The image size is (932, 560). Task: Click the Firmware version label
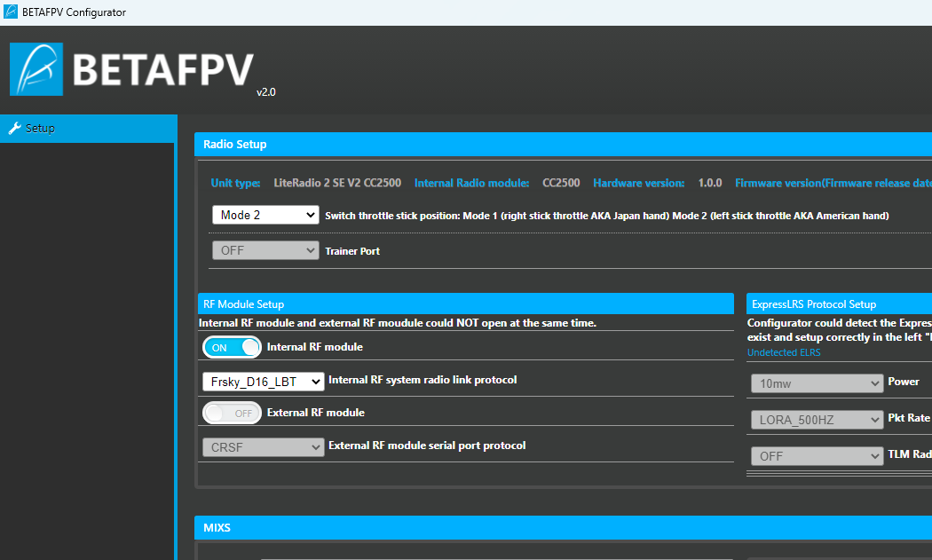coord(833,183)
